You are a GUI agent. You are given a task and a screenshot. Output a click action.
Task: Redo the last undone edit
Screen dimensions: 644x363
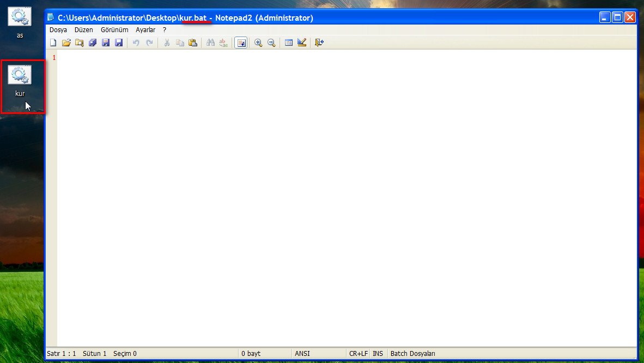pos(149,43)
